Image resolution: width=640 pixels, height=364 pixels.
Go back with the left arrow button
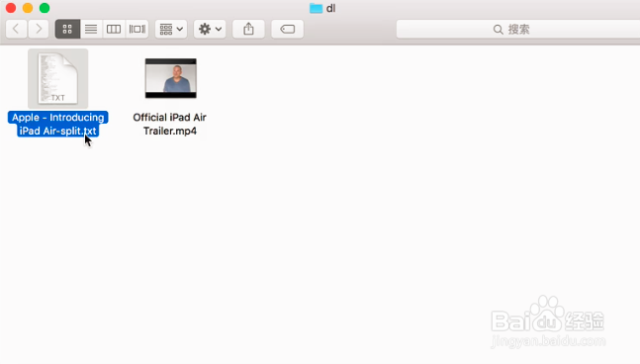click(17, 29)
